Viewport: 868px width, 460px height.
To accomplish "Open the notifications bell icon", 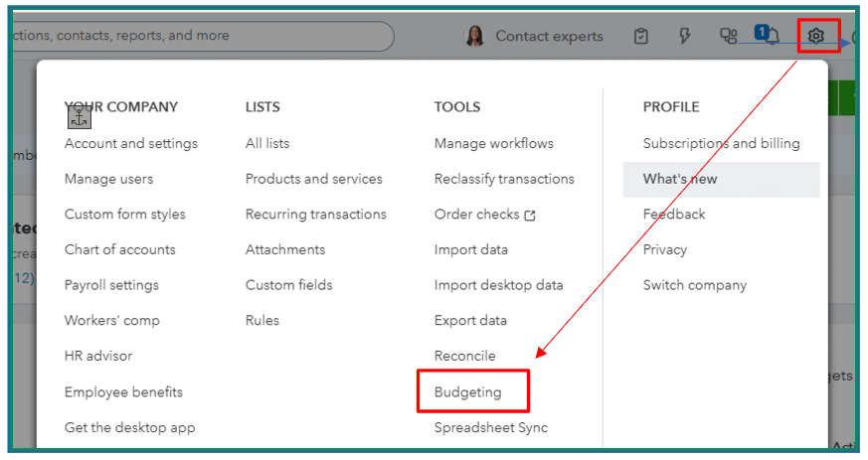I will [x=772, y=36].
